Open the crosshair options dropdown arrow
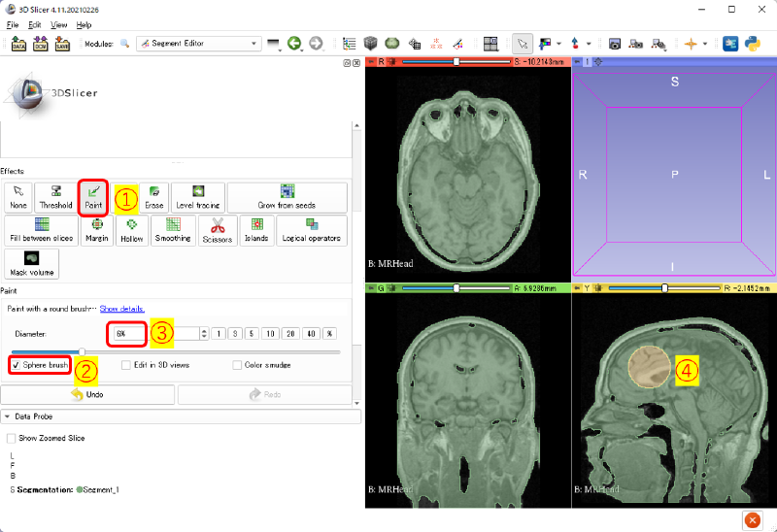Viewport: 777px width, 532px height. (x=704, y=44)
